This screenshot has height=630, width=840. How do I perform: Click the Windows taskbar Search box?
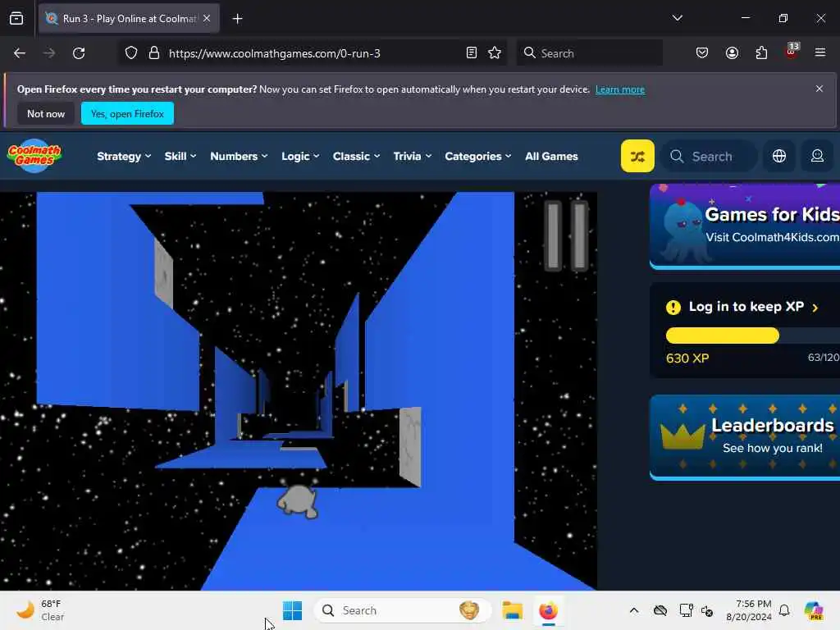pos(402,610)
